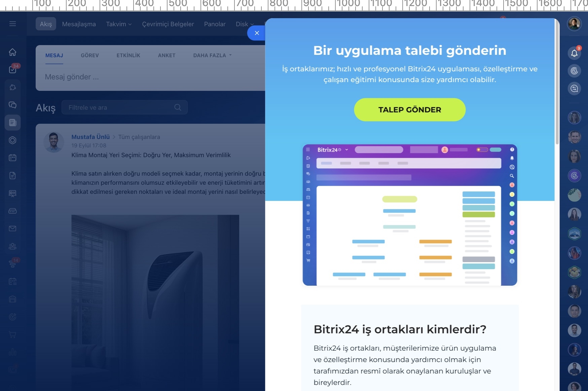588x391 pixels.
Task: Open Mustafa Ünlü profile link
Action: coord(90,137)
